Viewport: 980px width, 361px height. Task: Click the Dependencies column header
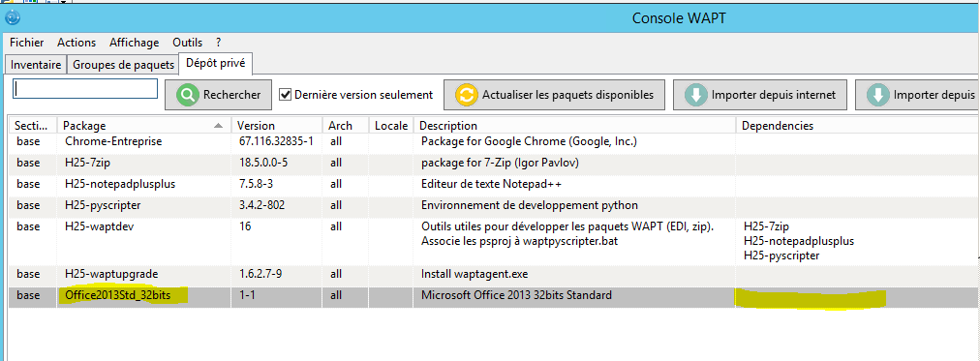point(857,126)
